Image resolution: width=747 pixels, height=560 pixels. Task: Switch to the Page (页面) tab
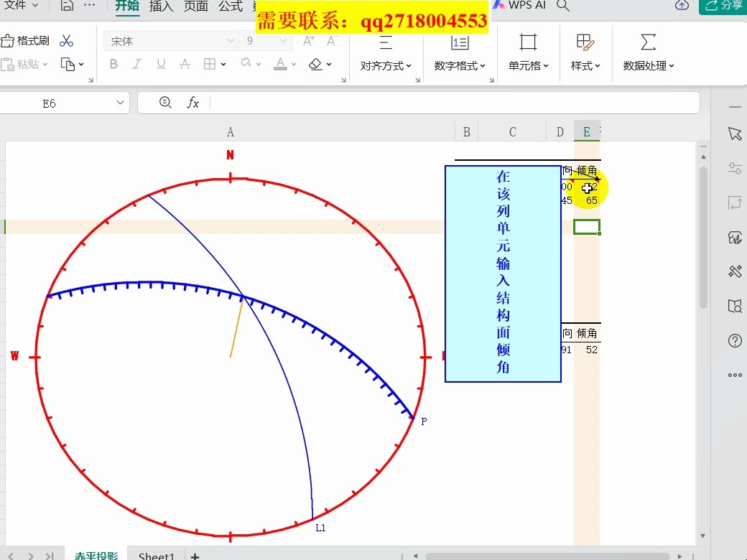coord(196,6)
